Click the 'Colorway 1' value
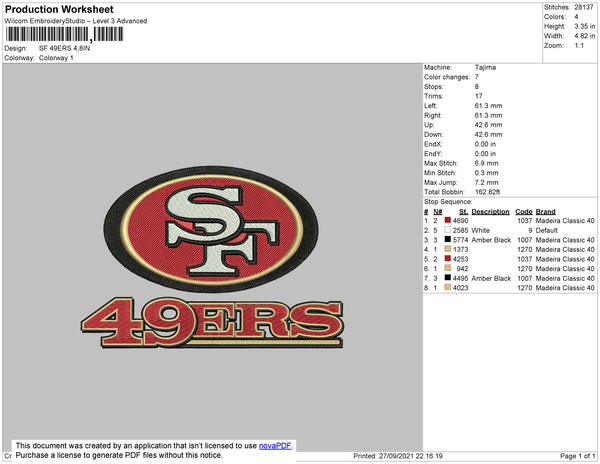Image resolution: width=600 pixels, height=464 pixels. coord(56,58)
